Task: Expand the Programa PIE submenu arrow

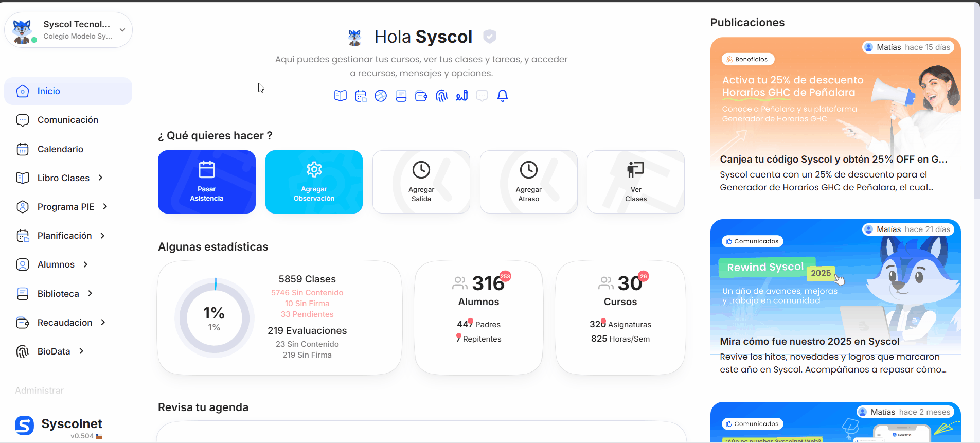Action: pyautogui.click(x=105, y=206)
